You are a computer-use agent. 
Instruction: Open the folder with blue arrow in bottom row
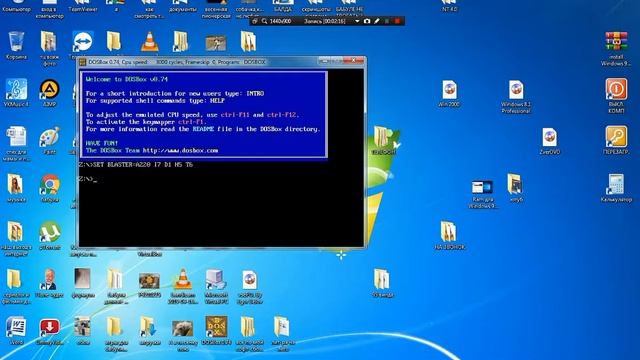pos(149,327)
